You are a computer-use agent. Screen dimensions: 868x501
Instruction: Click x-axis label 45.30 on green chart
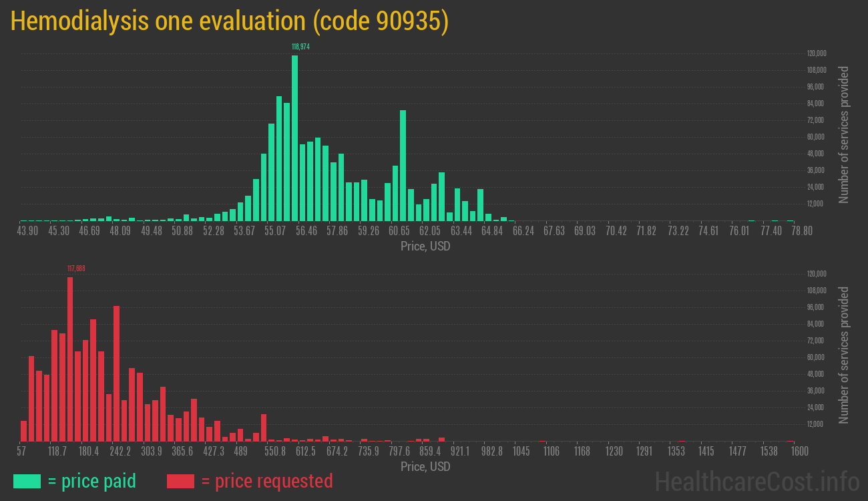pyautogui.click(x=59, y=231)
